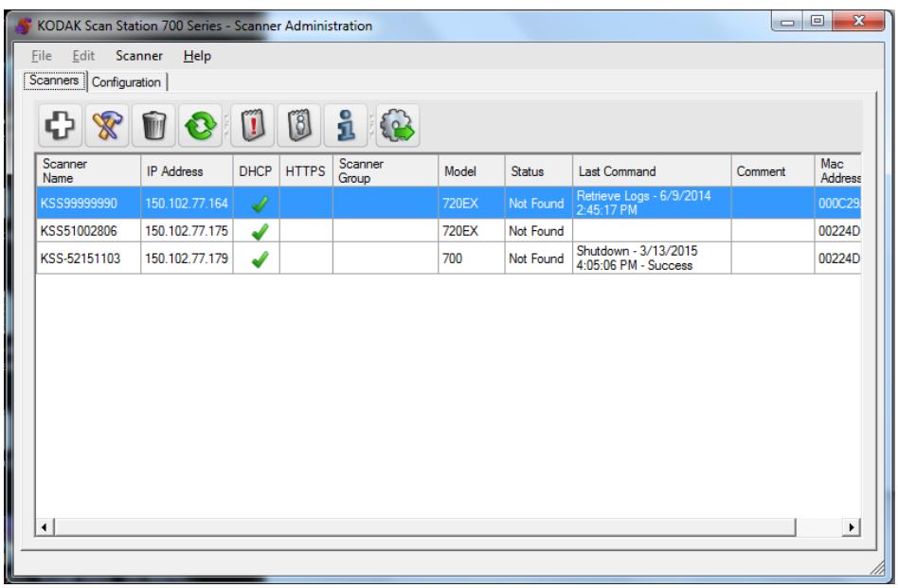The width and height of the screenshot is (898, 588).
Task: Toggle DHCP checkmark for KSS51002806
Action: pyautogui.click(x=260, y=231)
